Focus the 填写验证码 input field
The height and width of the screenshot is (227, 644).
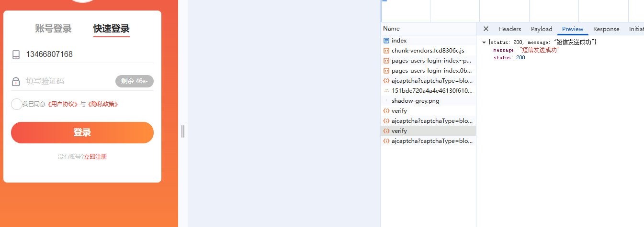pos(69,81)
